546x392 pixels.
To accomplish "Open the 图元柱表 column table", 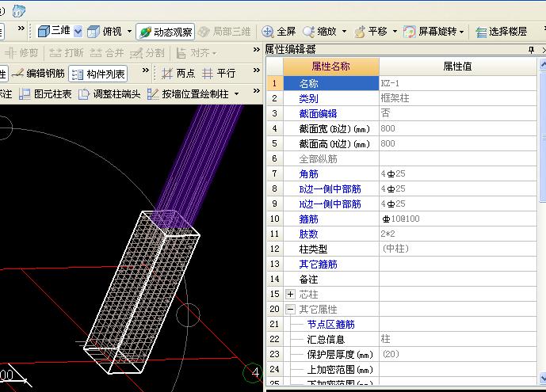I will pos(45,94).
